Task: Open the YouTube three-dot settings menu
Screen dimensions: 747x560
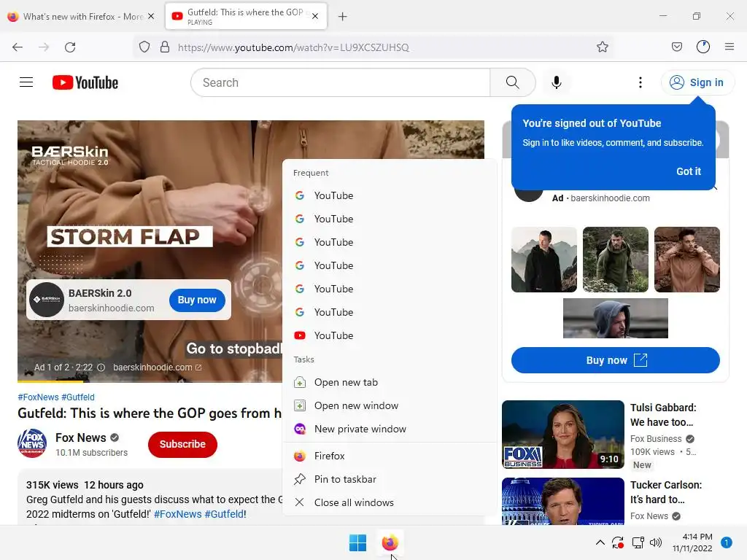Action: [640, 82]
